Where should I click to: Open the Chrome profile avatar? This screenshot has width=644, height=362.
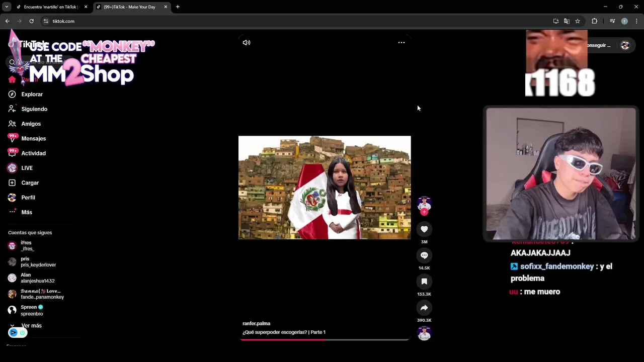point(624,21)
